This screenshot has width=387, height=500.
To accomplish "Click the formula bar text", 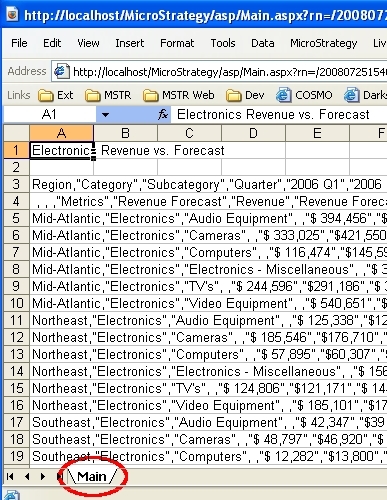I will pos(273,115).
